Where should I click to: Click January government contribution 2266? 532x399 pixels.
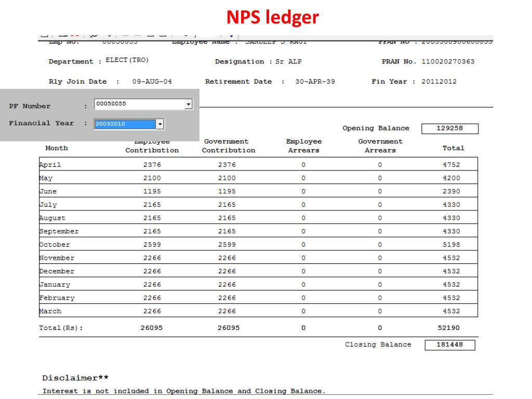[227, 285]
